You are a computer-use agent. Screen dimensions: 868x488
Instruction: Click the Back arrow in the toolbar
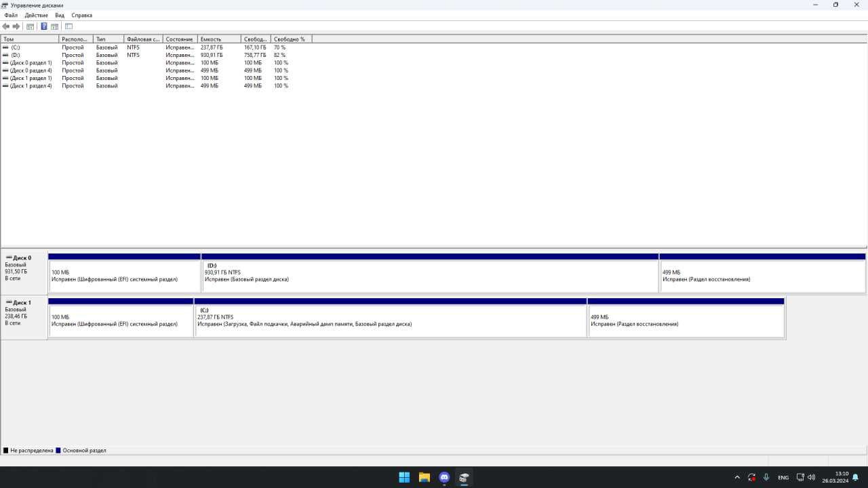6,26
